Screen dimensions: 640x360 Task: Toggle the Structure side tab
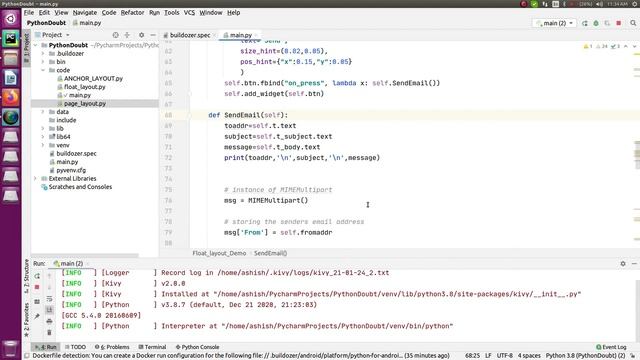click(x=27, y=276)
